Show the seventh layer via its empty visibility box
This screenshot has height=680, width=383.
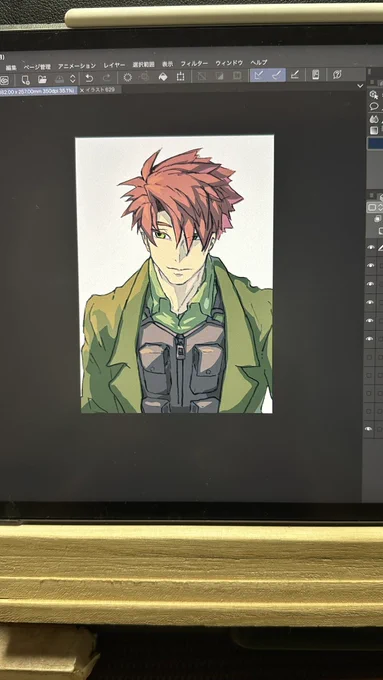(370, 357)
